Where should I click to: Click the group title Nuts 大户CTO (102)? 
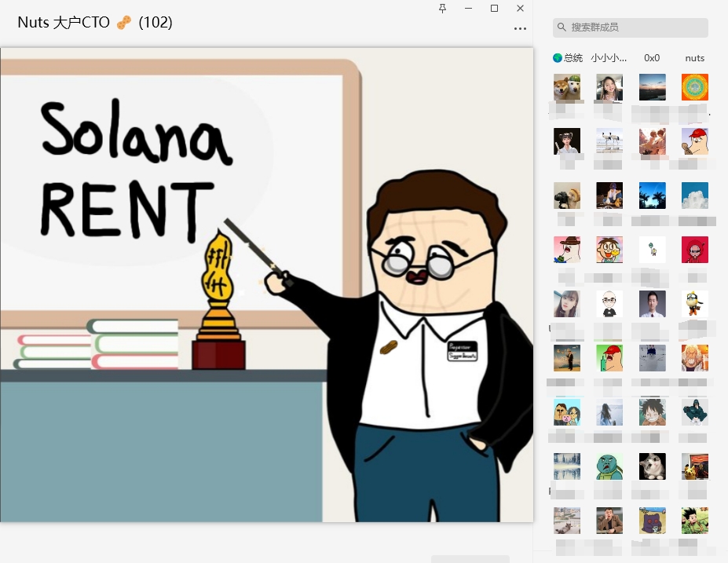(95, 22)
